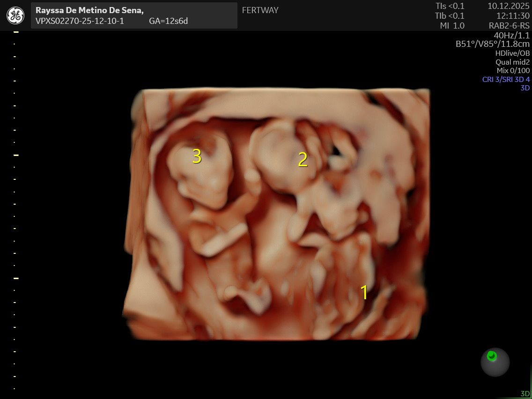Click the GE logo in the header
The width and height of the screenshot is (532, 399).
click(x=15, y=15)
